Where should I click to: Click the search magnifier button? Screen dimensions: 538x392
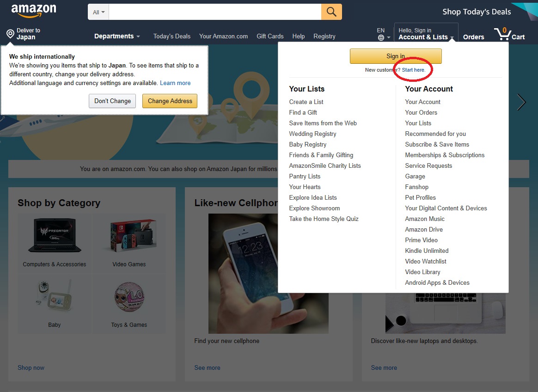tap(331, 12)
